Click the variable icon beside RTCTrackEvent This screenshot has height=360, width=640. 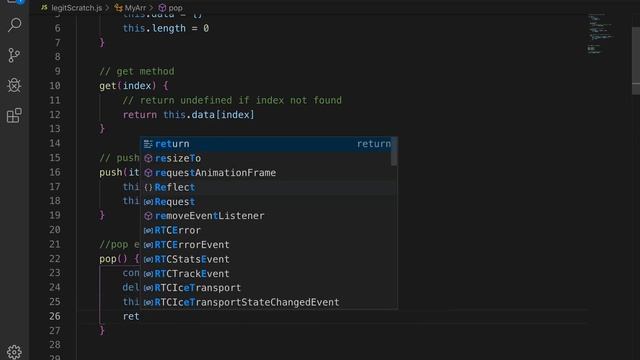tap(148, 273)
